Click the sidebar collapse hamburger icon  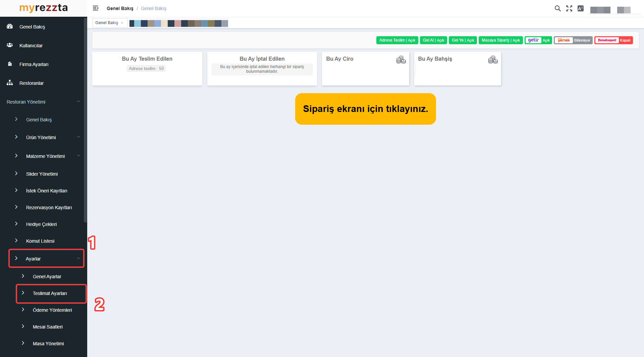tap(96, 8)
